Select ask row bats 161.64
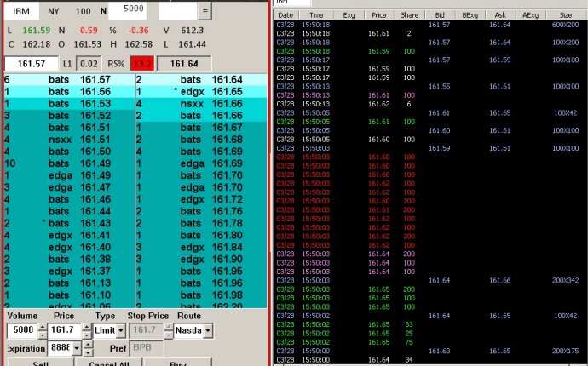The width and height of the screenshot is (588, 366). [201, 79]
